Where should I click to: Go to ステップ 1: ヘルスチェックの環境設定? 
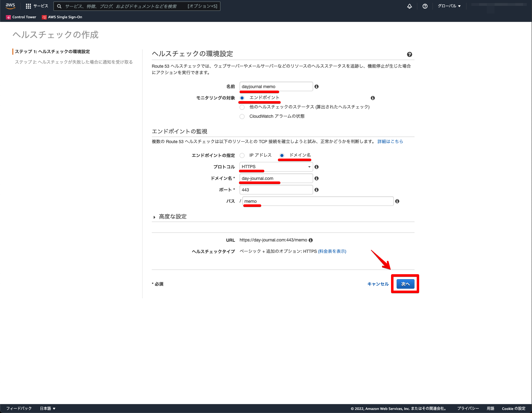click(x=53, y=52)
